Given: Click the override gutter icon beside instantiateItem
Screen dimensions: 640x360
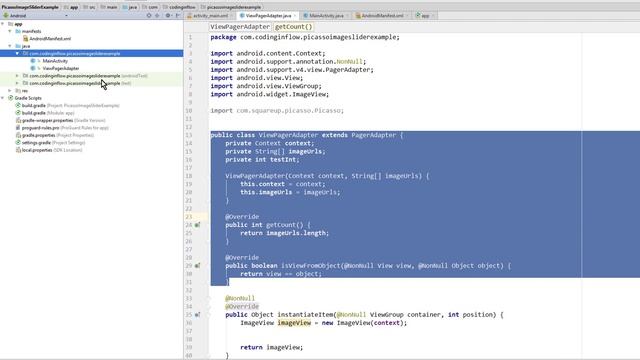Looking at the screenshot, I should [198, 315].
